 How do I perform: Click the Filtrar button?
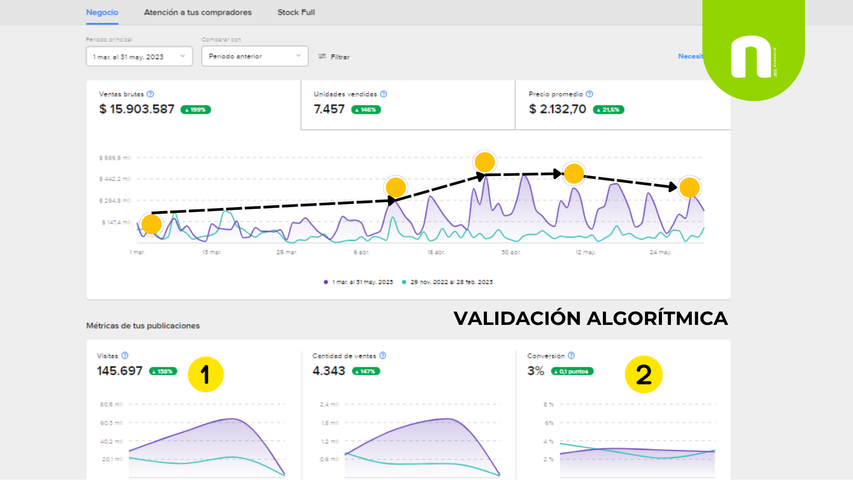pos(334,57)
